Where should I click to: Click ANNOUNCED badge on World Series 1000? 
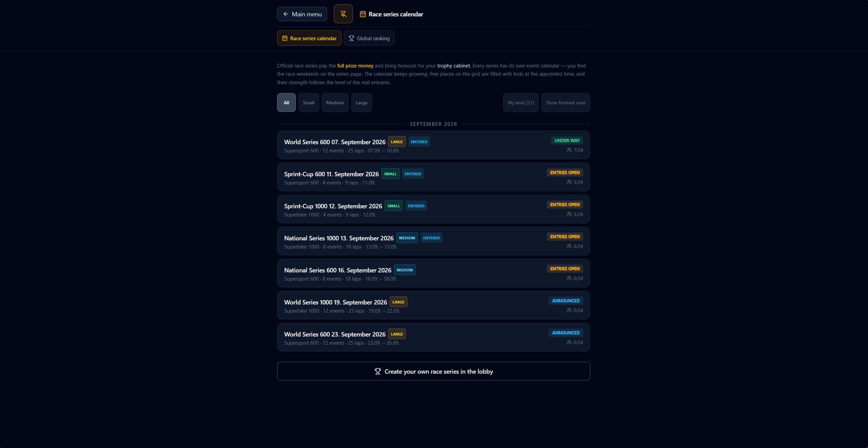pyautogui.click(x=566, y=301)
